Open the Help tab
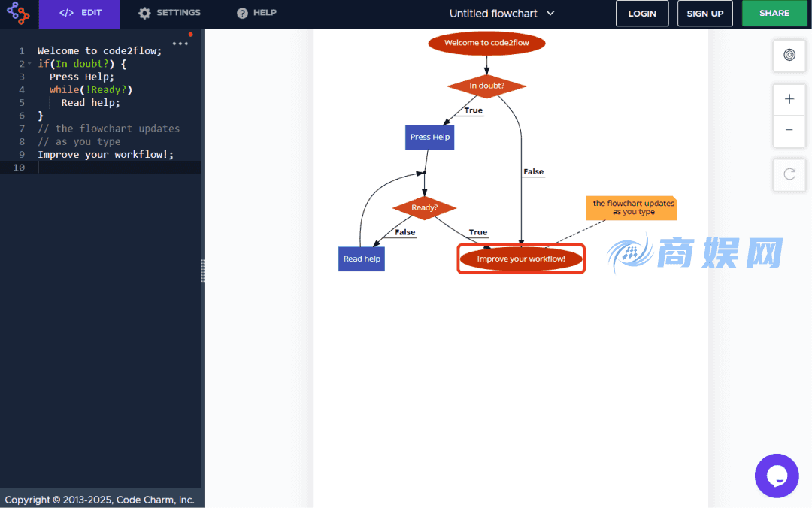This screenshot has height=508, width=812. [257, 13]
